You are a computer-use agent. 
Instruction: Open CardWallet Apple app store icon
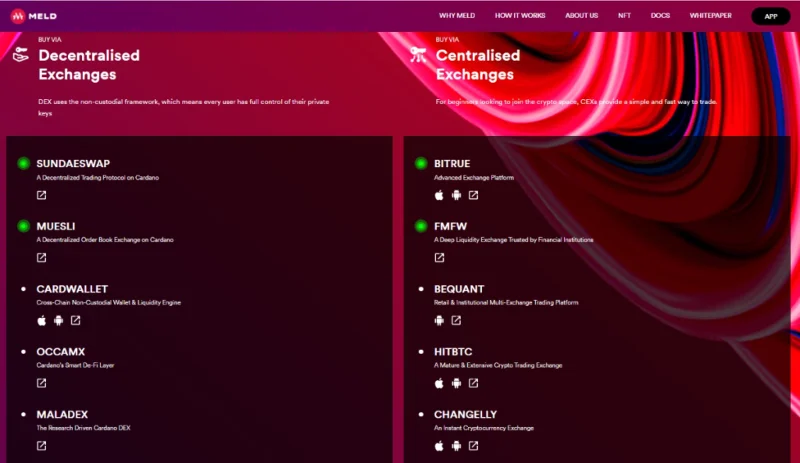click(x=42, y=321)
